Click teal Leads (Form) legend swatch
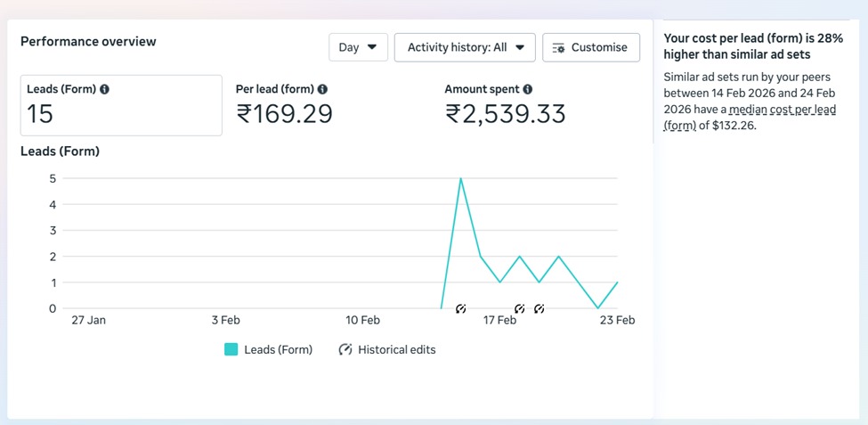The height and width of the screenshot is (425, 868). 231,350
